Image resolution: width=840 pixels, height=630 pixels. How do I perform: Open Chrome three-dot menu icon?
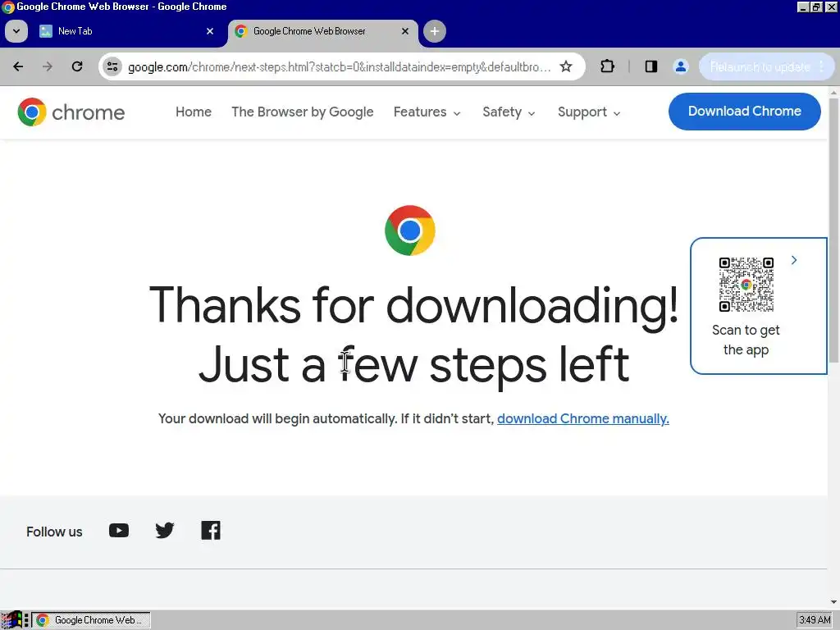point(822,66)
